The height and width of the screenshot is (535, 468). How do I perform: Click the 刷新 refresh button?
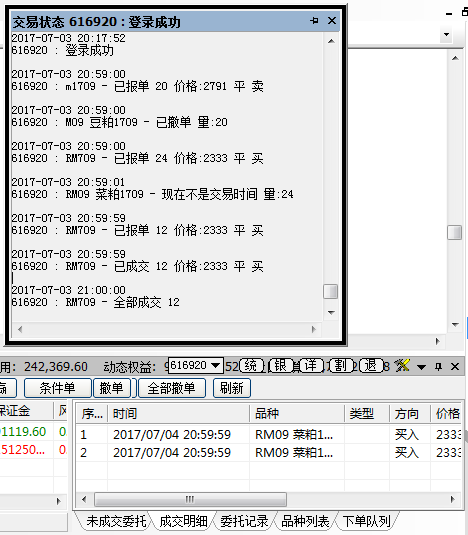point(232,388)
